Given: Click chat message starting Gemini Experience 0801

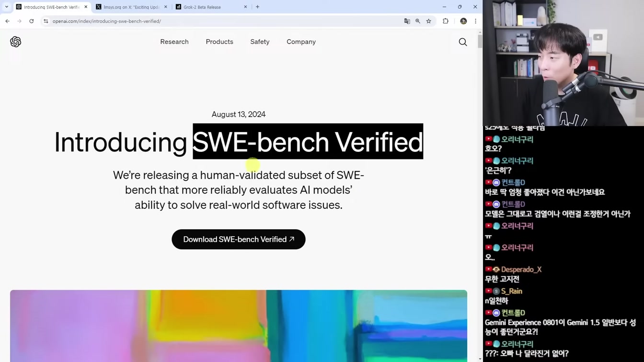Looking at the screenshot, I should click(560, 327).
